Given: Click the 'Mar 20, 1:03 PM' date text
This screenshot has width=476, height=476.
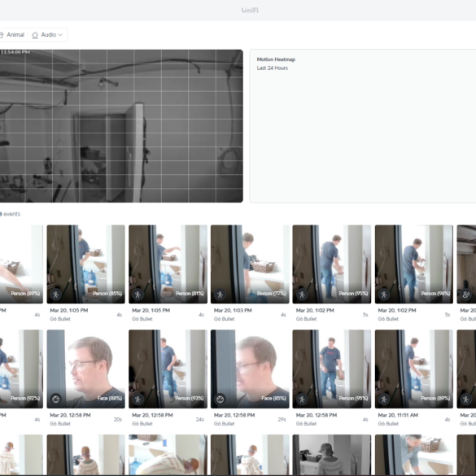Looking at the screenshot, I should pos(233,311).
